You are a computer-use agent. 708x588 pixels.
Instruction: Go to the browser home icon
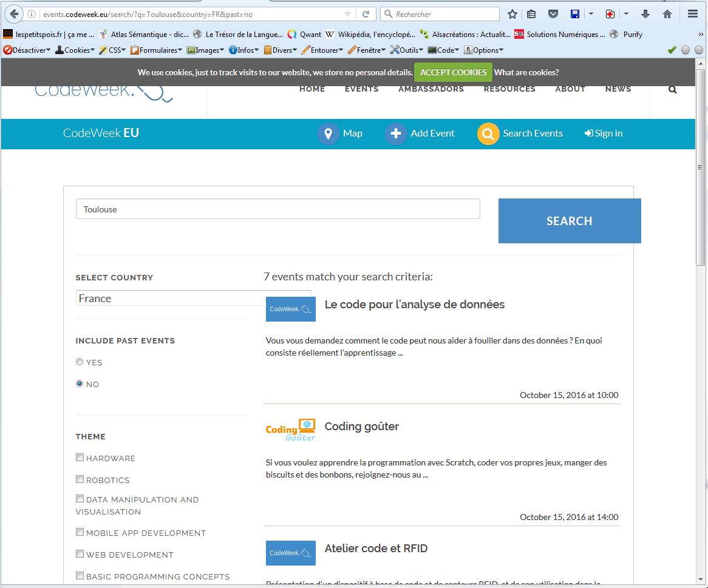[667, 14]
